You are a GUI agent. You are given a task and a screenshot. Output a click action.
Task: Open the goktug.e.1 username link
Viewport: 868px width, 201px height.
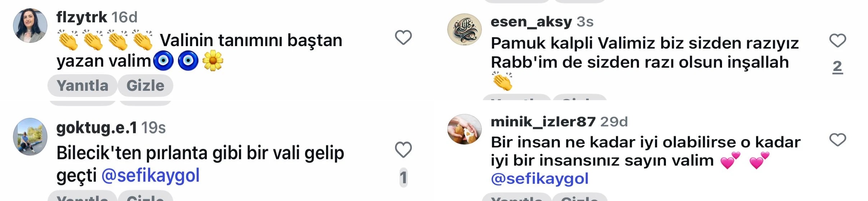click(x=96, y=128)
